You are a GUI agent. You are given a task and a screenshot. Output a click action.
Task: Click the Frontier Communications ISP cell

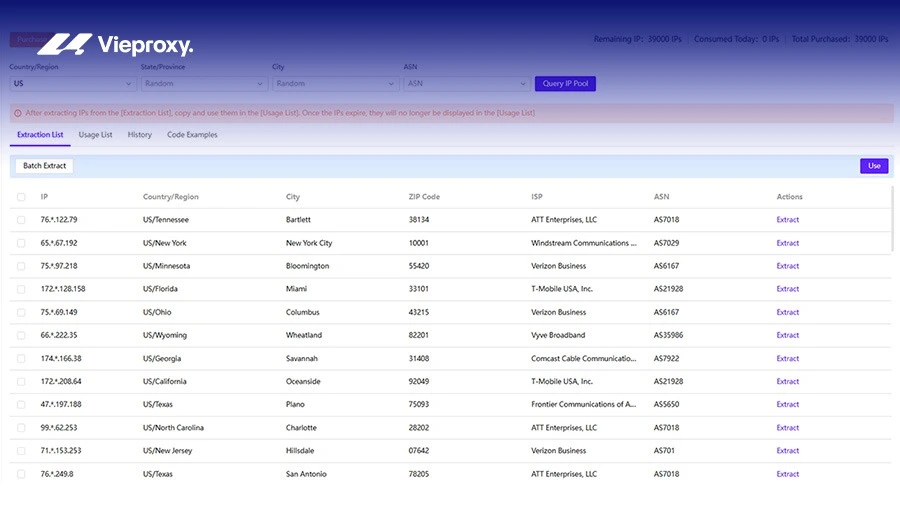(584, 404)
